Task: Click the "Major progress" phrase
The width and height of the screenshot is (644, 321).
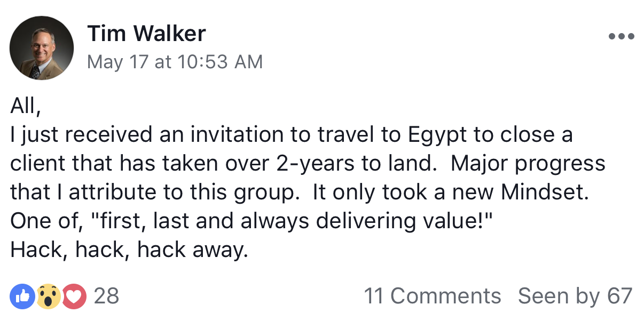Action: tap(528, 163)
